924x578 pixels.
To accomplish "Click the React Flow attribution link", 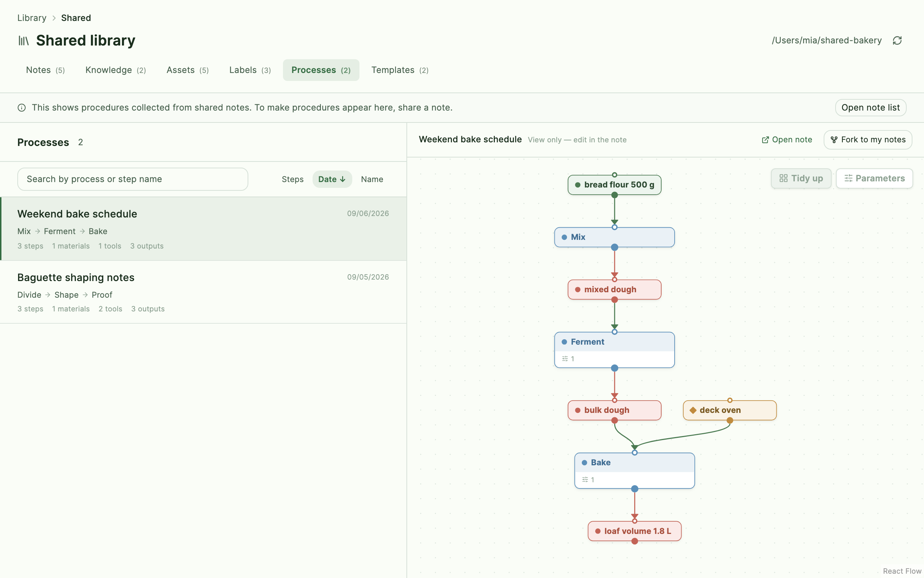I will tap(902, 571).
